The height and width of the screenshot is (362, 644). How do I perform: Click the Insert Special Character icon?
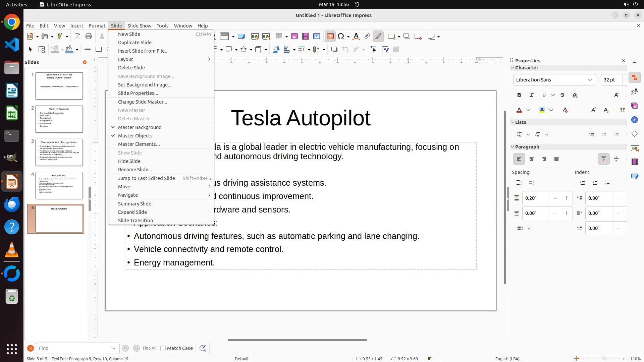(x=341, y=37)
